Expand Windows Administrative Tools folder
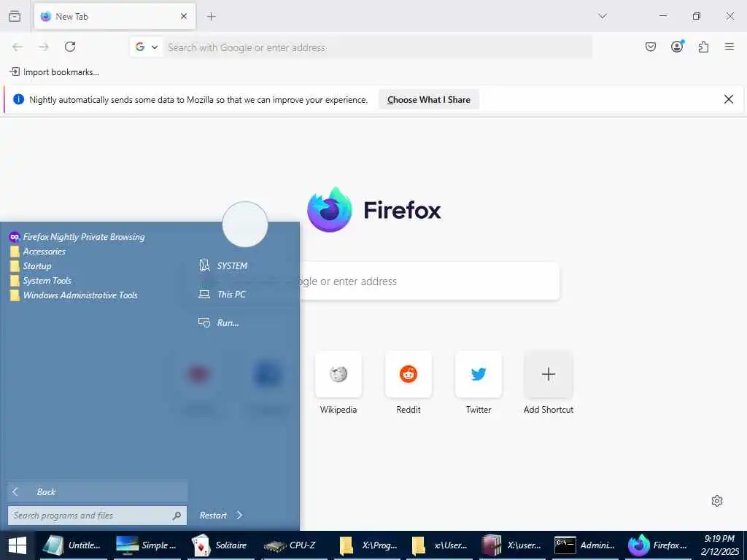This screenshot has height=560, width=747. (x=74, y=295)
